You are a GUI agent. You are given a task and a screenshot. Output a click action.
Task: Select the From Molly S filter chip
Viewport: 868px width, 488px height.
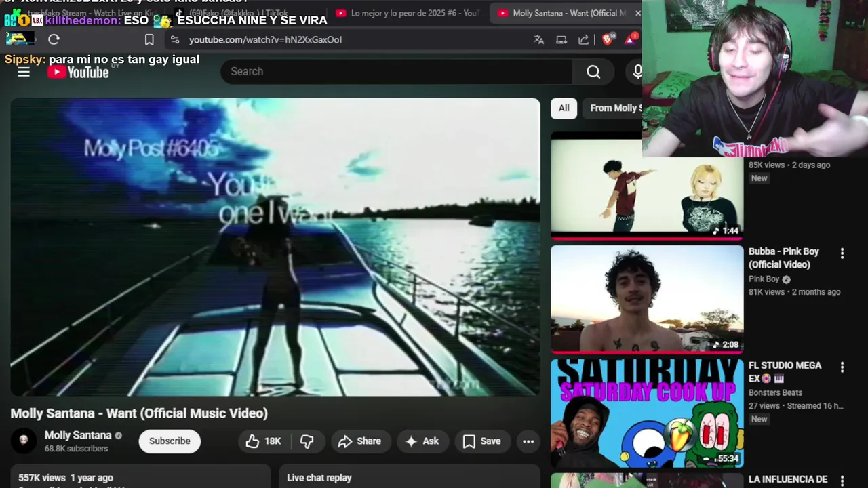tap(612, 108)
